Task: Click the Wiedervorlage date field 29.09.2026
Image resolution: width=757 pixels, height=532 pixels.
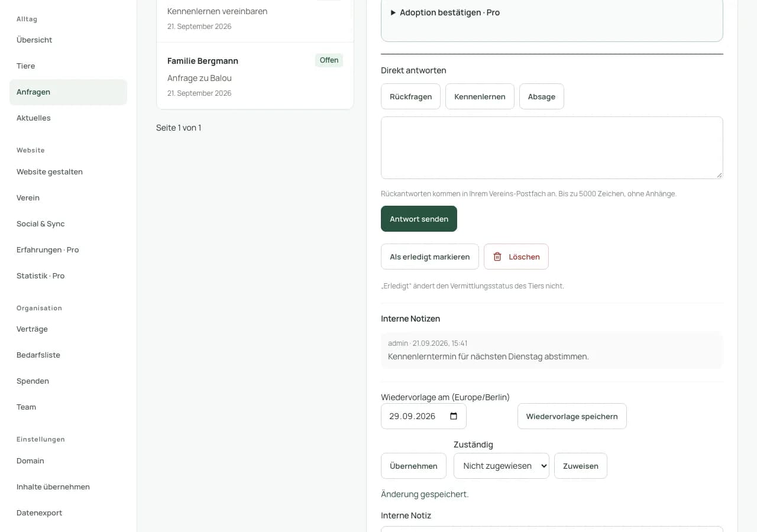Action: (x=423, y=416)
